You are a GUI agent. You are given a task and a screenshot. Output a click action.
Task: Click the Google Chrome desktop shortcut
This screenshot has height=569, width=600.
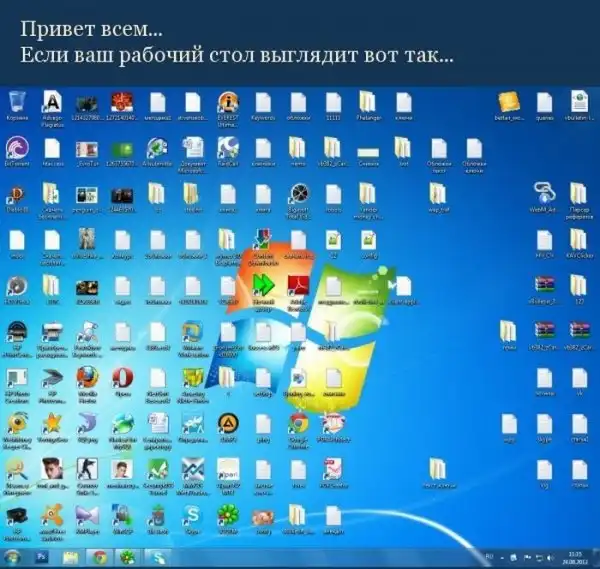298,424
